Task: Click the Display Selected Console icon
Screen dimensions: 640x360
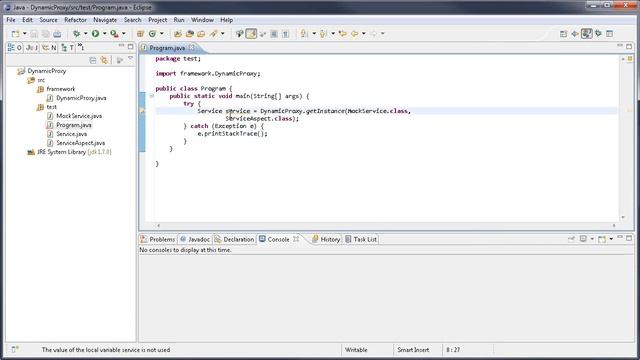Action: pos(583,239)
